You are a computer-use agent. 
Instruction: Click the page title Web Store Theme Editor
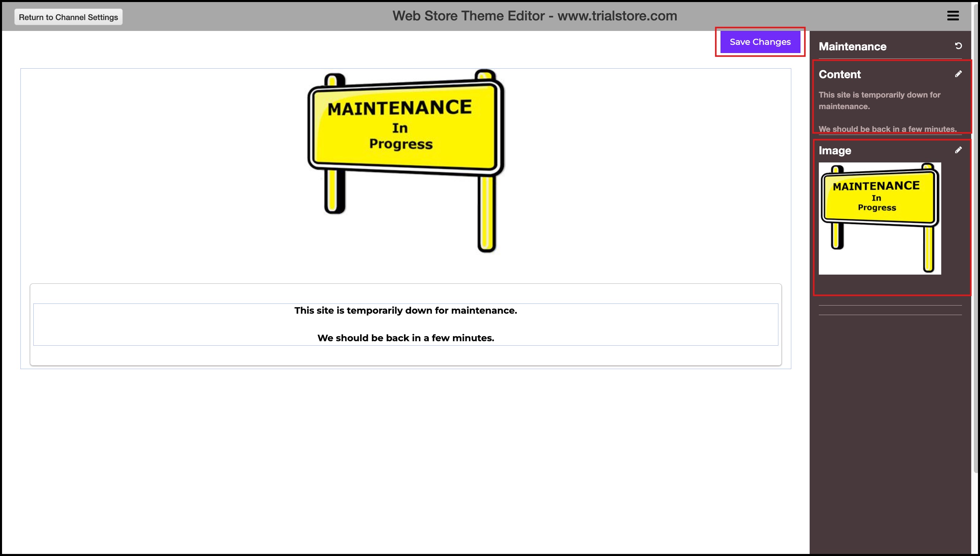[535, 16]
